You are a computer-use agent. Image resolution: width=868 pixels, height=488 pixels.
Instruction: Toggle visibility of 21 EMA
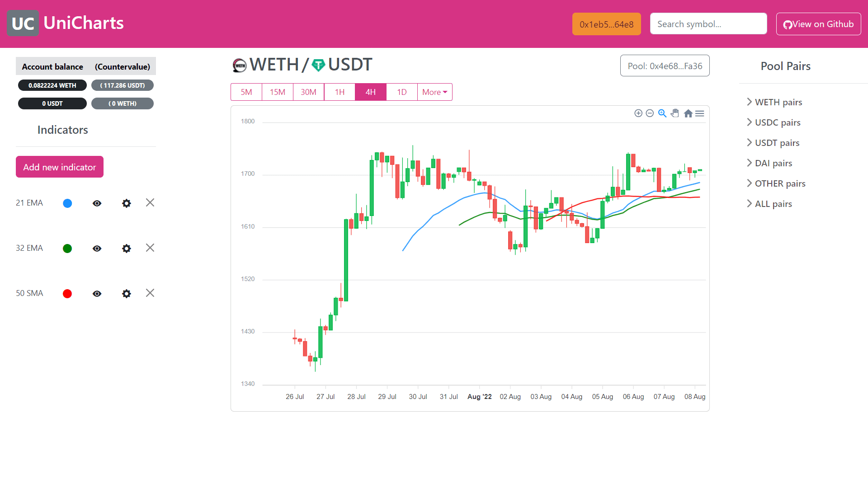[x=97, y=203]
